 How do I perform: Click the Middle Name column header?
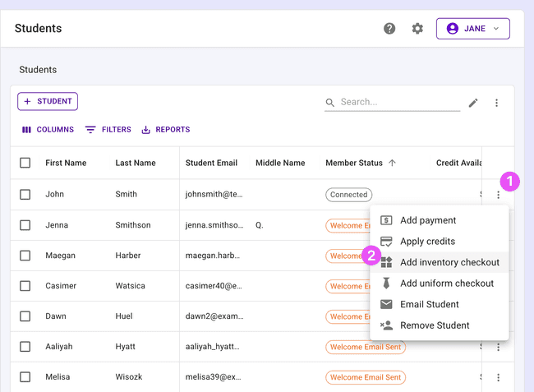pos(280,163)
